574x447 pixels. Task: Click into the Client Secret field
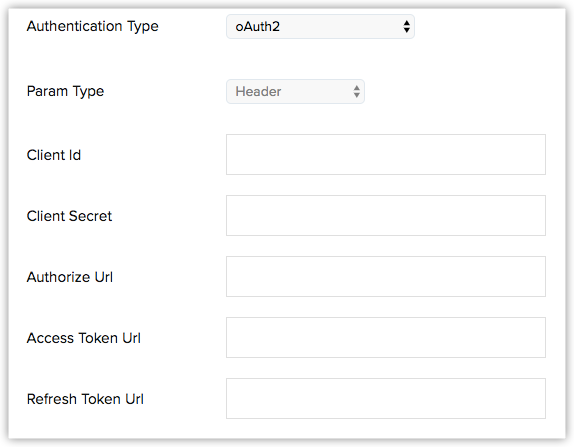tap(386, 215)
